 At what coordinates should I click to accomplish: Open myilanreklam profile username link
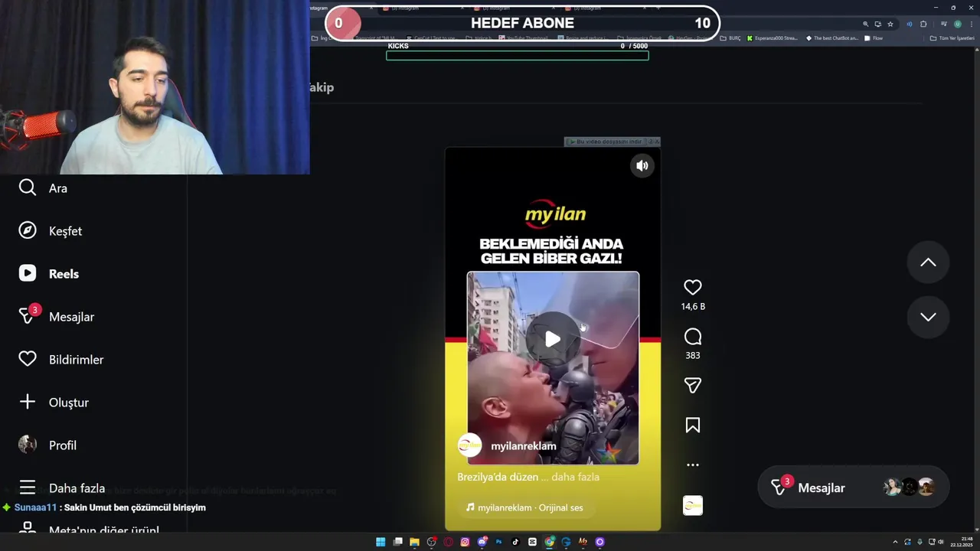[x=524, y=445]
